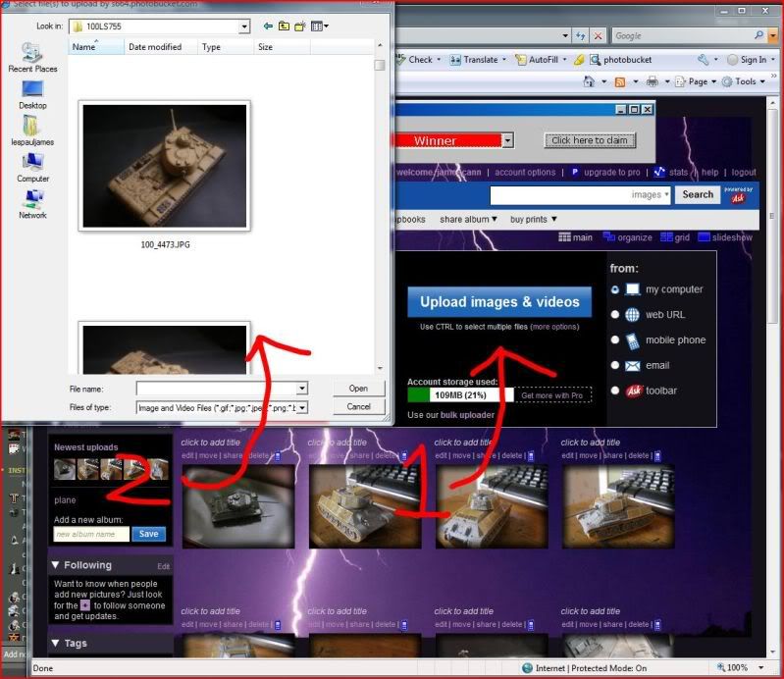Click the Upload images & videos button
The image size is (784, 679).
pos(499,302)
